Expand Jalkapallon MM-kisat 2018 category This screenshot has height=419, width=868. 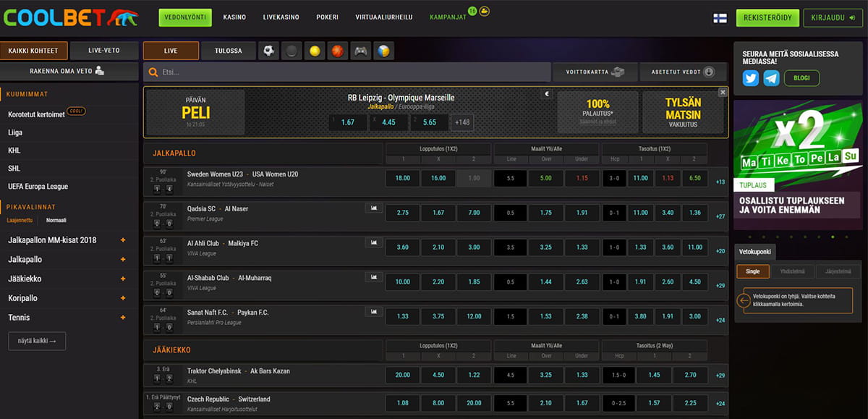point(123,240)
